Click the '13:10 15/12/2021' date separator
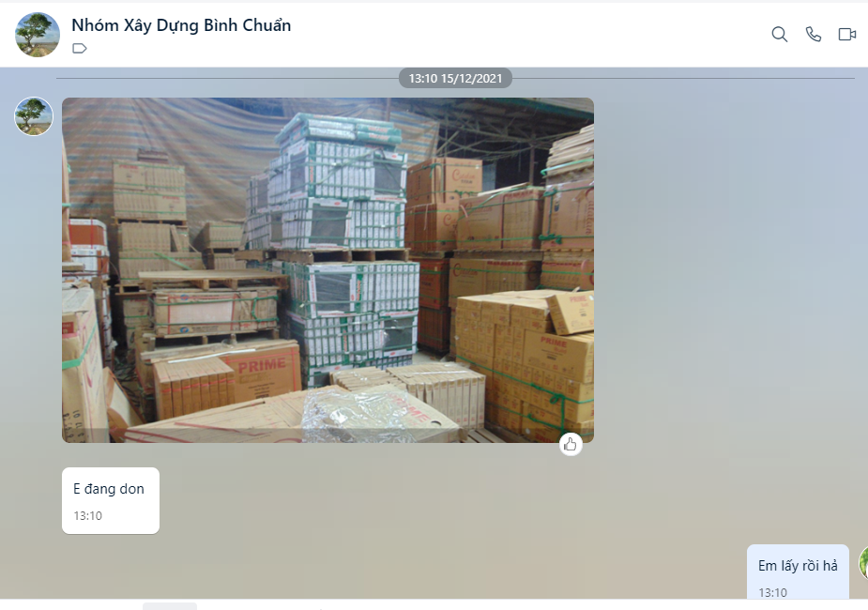 pyautogui.click(x=455, y=79)
